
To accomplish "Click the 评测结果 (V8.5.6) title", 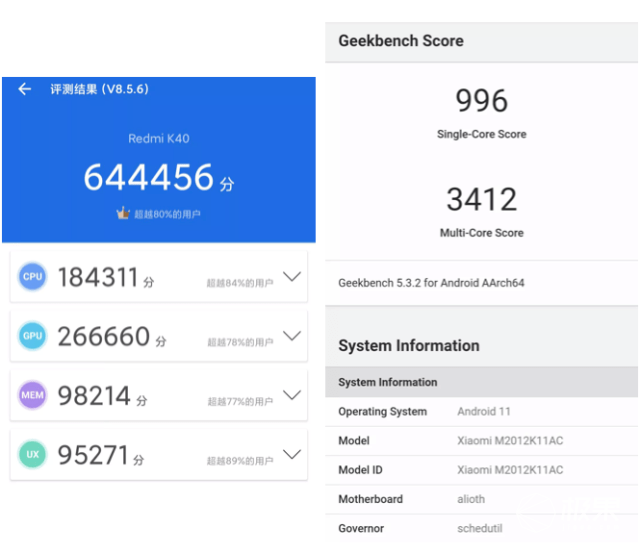I will 100,89.
